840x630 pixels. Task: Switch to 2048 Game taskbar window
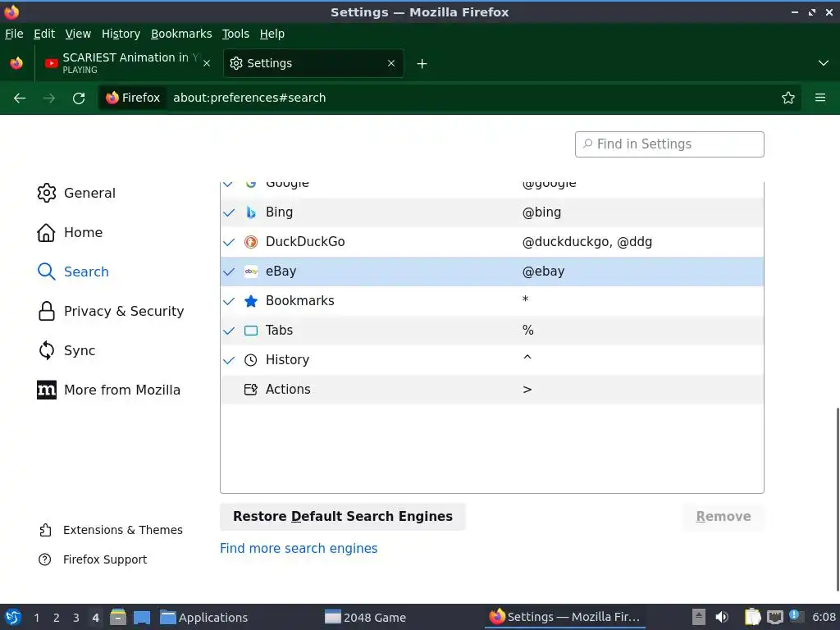pyautogui.click(x=366, y=617)
